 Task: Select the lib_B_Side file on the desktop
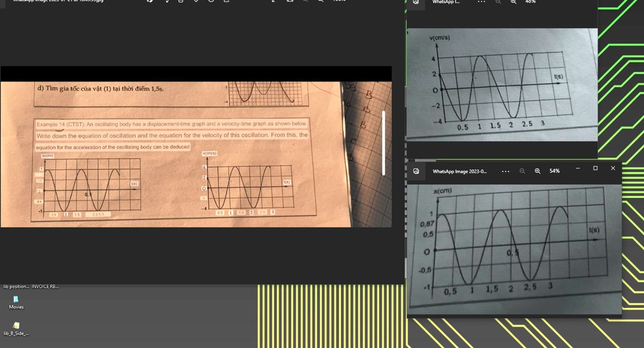(16, 329)
